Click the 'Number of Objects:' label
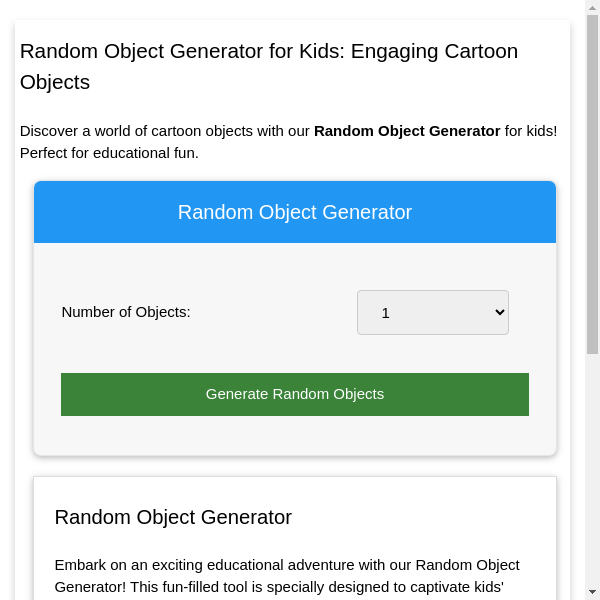Viewport: 600px width, 600px height. coord(126,312)
